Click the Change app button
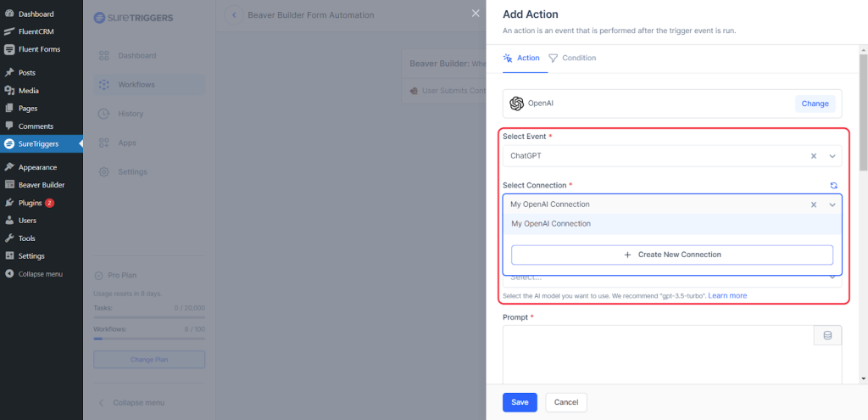Image resolution: width=868 pixels, height=420 pixels. click(815, 104)
